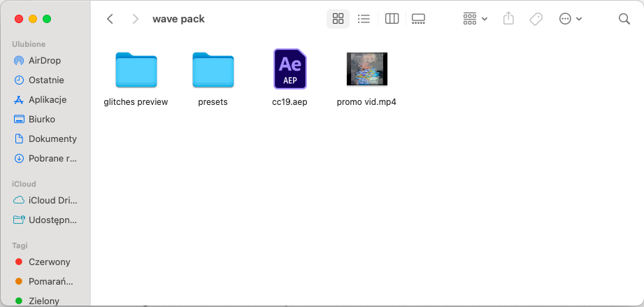Click the Search magnifier icon
Screen dimensions: 644x307
(x=624, y=19)
